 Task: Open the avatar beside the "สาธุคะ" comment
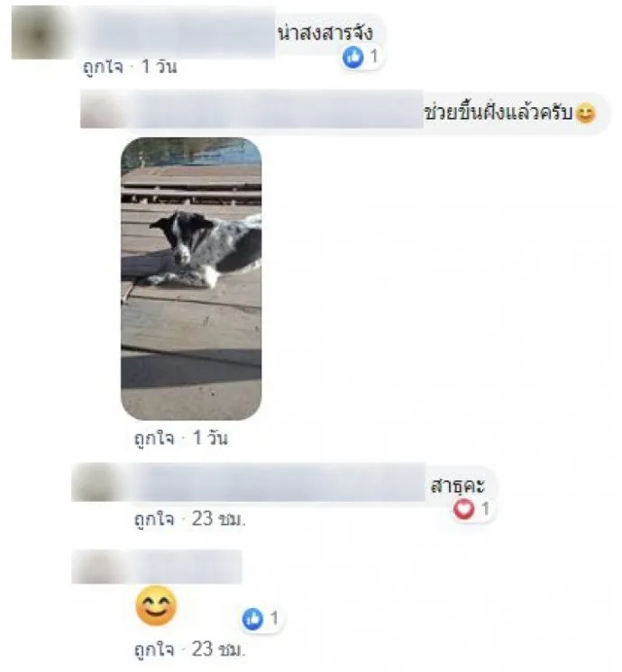(97, 482)
